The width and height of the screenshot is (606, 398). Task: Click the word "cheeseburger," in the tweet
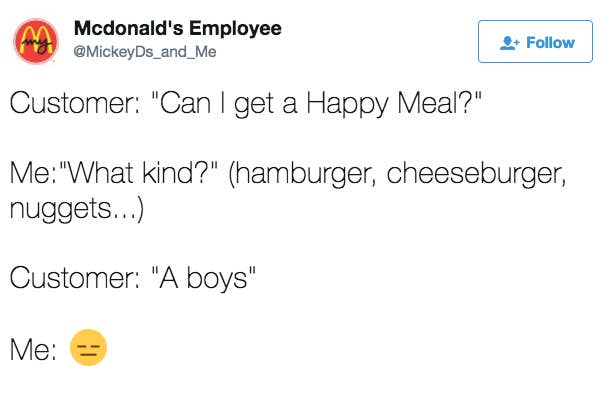pos(477,174)
